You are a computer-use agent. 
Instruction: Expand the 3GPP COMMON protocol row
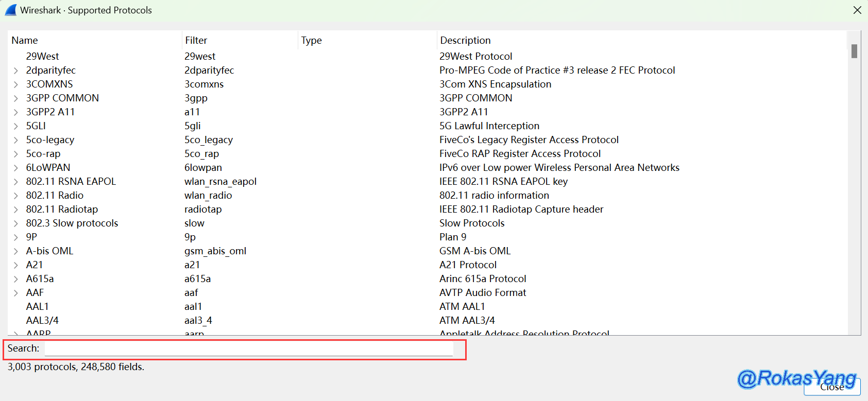[16, 98]
